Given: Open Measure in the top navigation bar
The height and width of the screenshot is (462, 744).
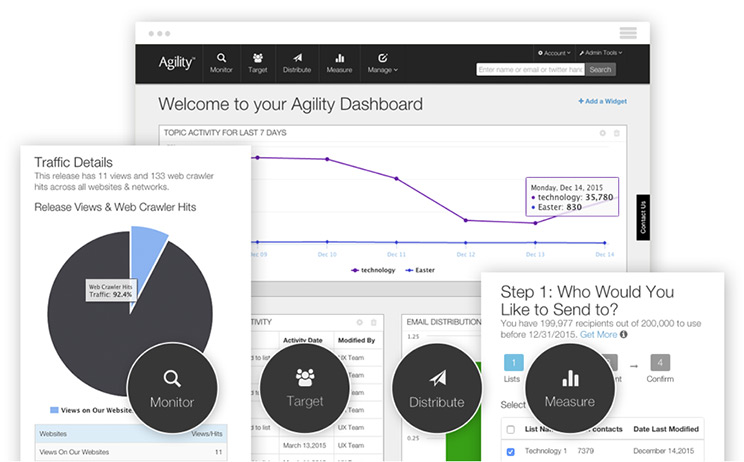Looking at the screenshot, I should coord(339,62).
